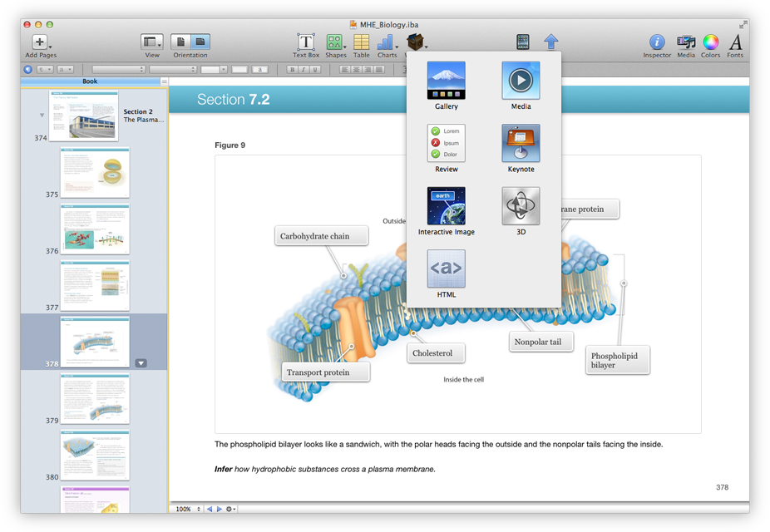Viewport: 770px width, 532px height.
Task: Open page 378 thumbnail dropdown arrow
Action: (x=141, y=363)
